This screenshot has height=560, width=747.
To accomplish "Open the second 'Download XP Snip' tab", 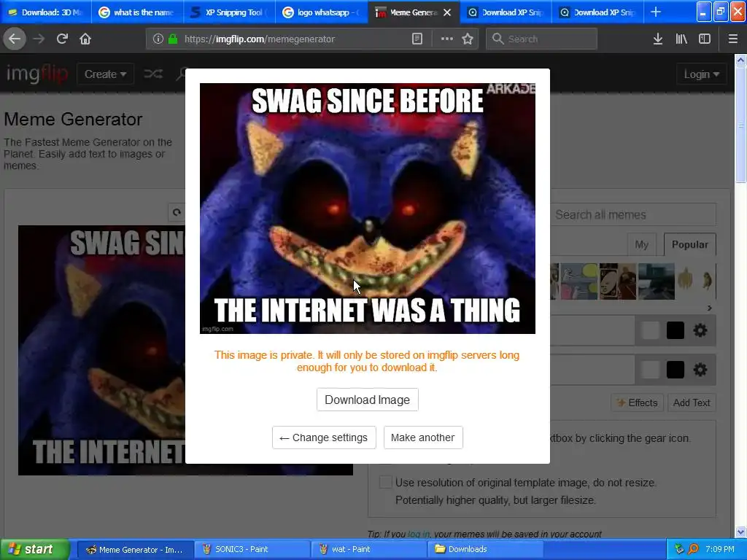I will (598, 12).
